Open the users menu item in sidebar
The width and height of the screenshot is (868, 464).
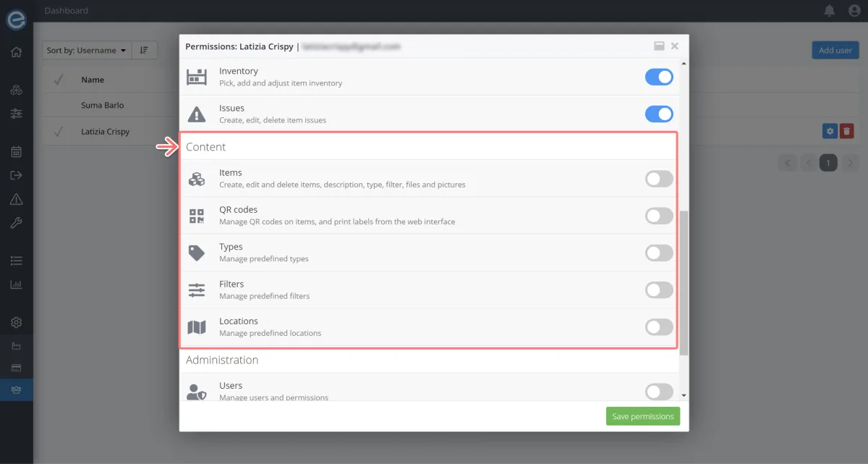(16, 390)
